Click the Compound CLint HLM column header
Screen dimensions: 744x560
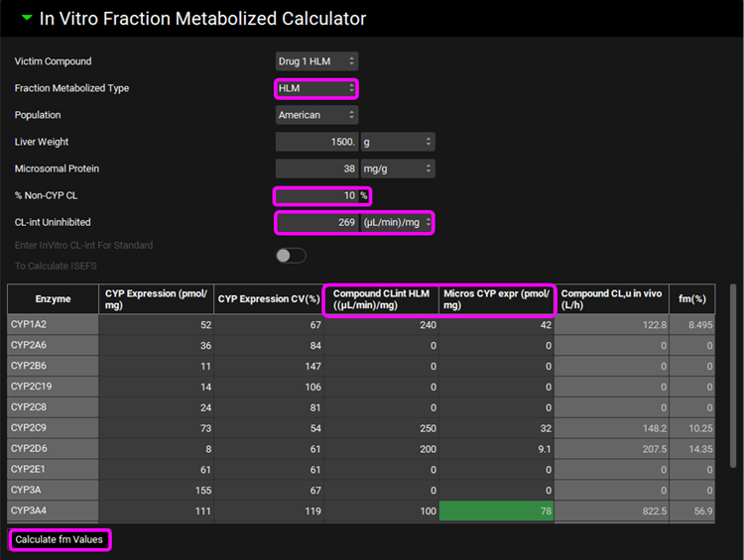click(x=381, y=299)
